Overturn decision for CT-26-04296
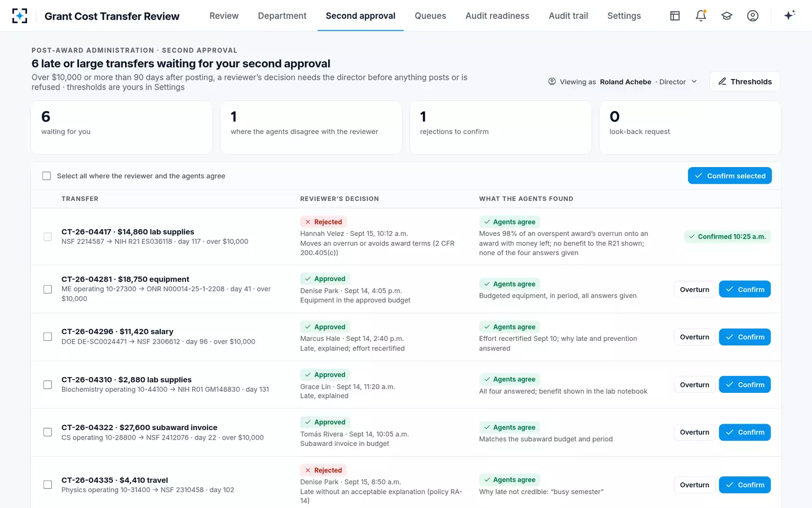 pos(695,337)
